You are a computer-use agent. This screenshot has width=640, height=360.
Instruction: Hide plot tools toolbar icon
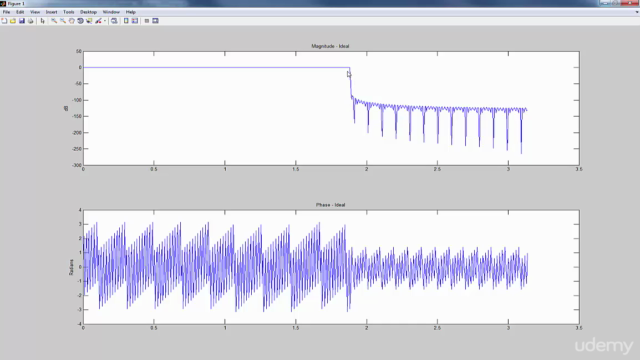(x=147, y=21)
